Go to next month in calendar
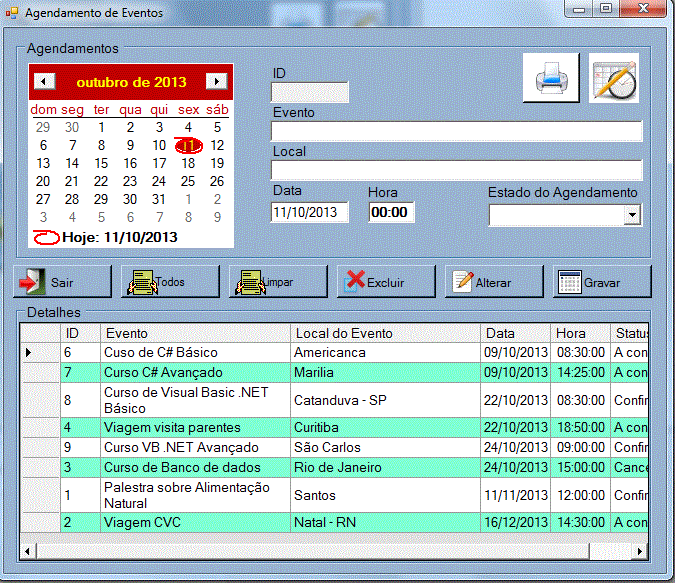 [x=216, y=81]
